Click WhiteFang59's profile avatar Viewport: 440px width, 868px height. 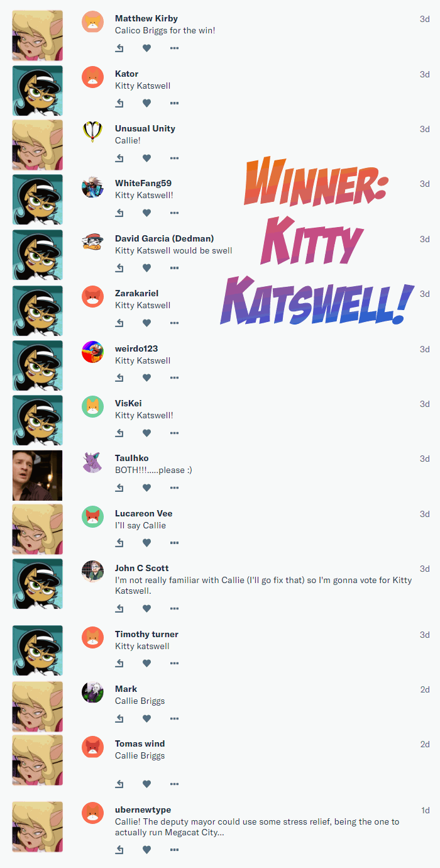[92, 187]
